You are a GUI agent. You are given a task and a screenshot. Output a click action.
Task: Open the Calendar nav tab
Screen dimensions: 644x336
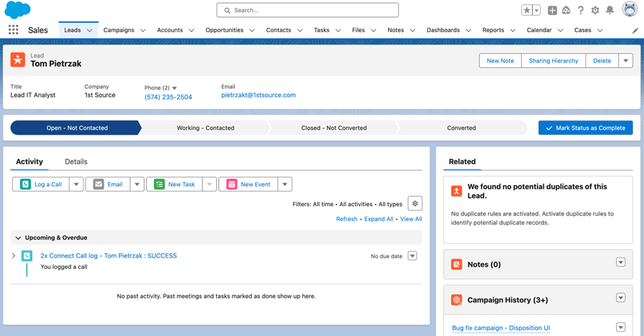pyautogui.click(x=539, y=30)
